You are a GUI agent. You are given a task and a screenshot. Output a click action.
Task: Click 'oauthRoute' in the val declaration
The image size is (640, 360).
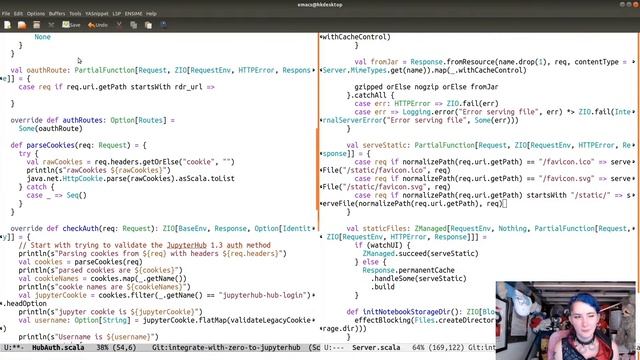pos(46,70)
